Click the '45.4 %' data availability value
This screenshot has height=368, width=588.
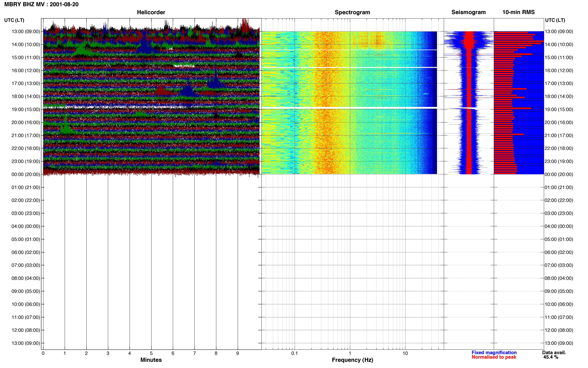[551, 357]
